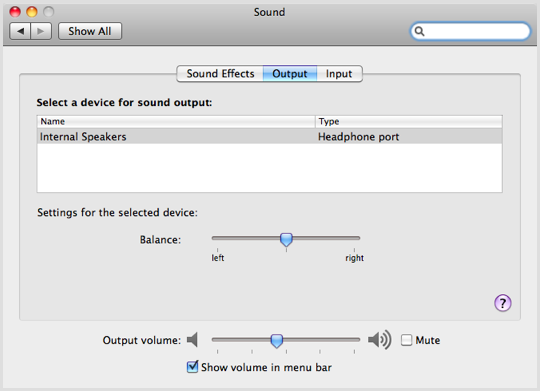The height and width of the screenshot is (391, 540).
Task: Click the back navigation arrow
Action: (20, 31)
